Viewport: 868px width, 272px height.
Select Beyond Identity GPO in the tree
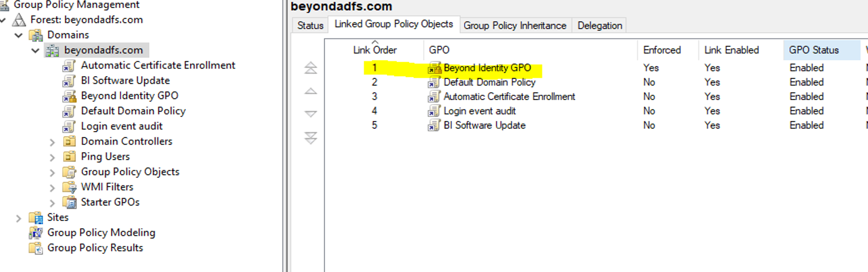(130, 95)
